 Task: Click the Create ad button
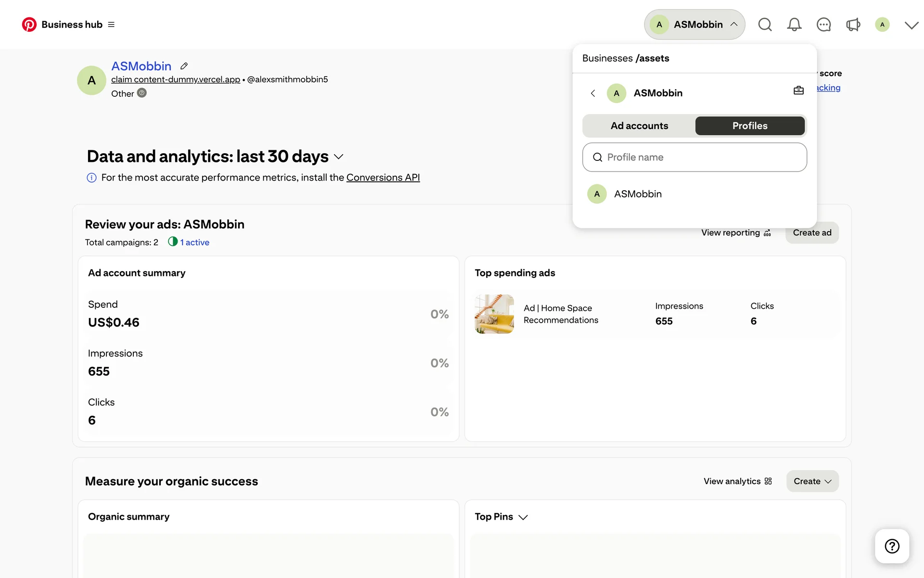point(812,233)
